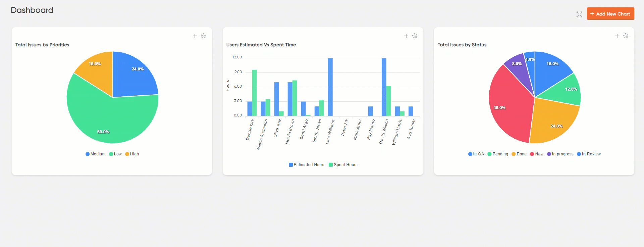Click plus icon on Total Issues by Status card
This screenshot has width=644, height=247.
[617, 36]
